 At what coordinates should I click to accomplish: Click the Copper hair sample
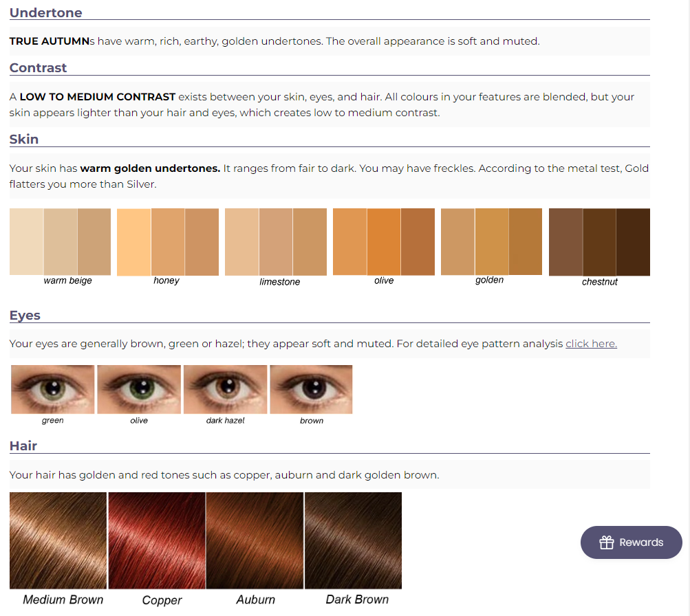[157, 540]
